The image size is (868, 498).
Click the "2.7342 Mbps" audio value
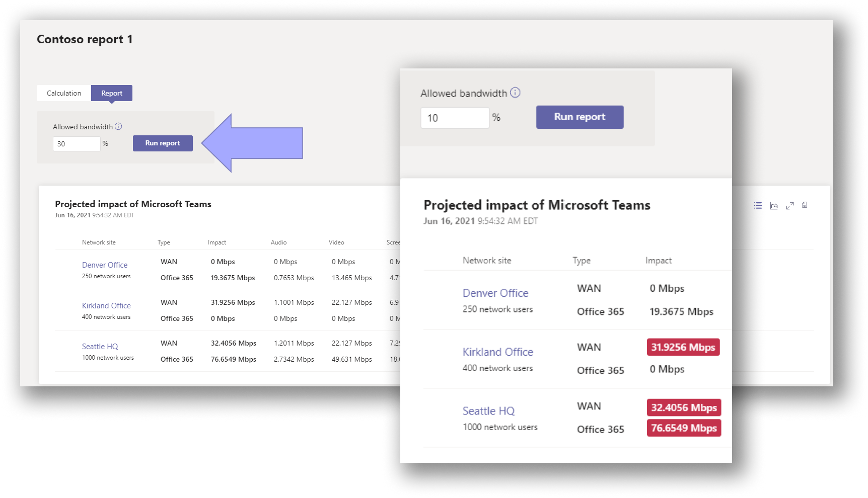pyautogui.click(x=294, y=359)
